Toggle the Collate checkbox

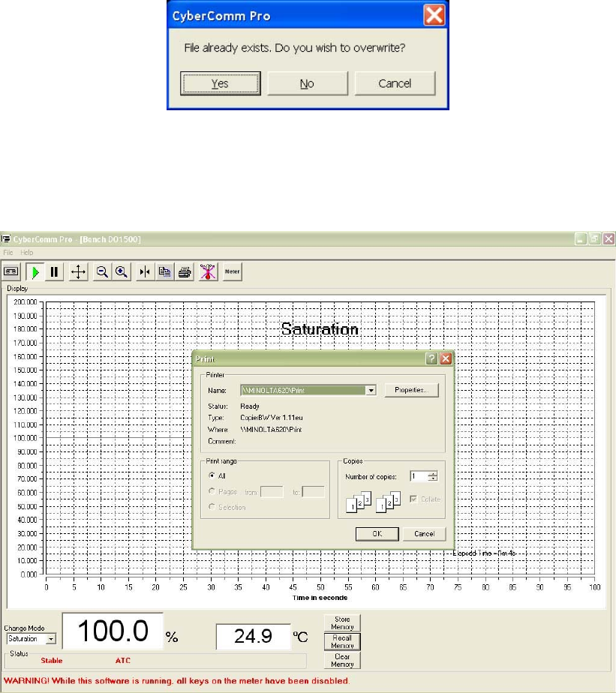413,499
